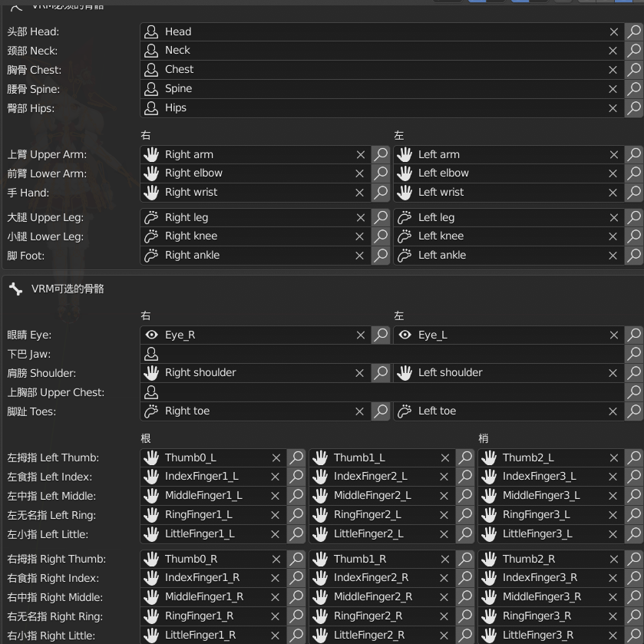
Task: Open bone picker for Head field
Action: click(634, 31)
